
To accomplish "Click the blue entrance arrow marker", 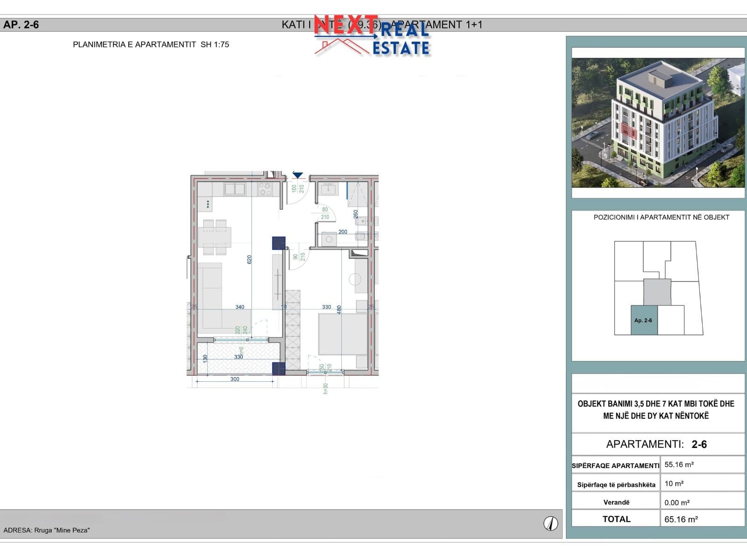I will coord(298,175).
